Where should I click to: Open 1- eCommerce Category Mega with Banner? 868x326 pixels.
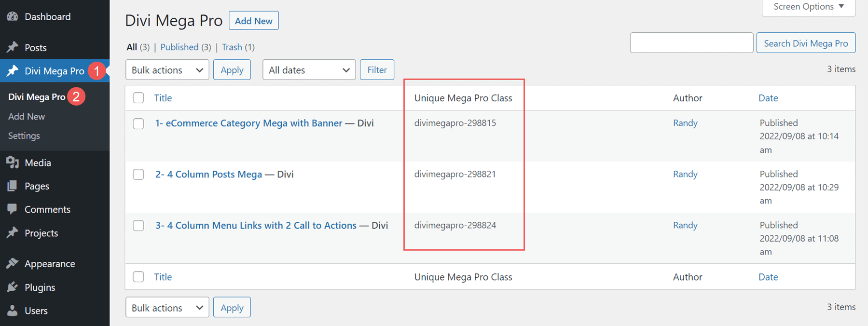pyautogui.click(x=248, y=123)
